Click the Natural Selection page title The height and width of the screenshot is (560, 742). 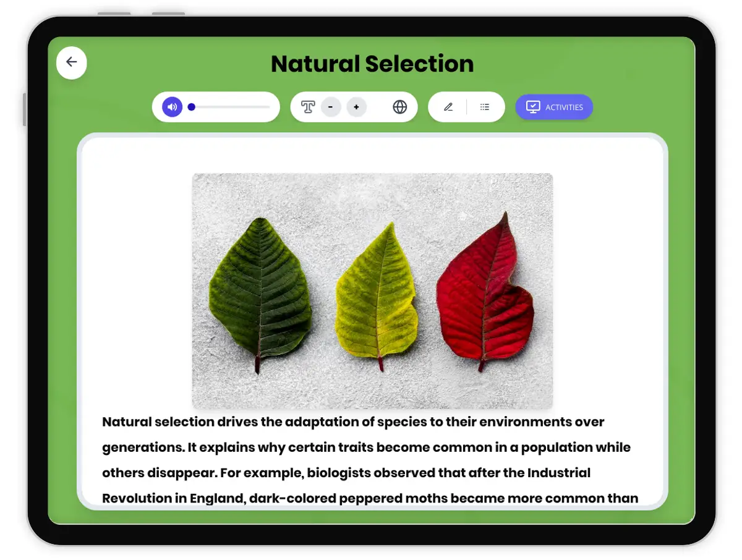pyautogui.click(x=372, y=64)
